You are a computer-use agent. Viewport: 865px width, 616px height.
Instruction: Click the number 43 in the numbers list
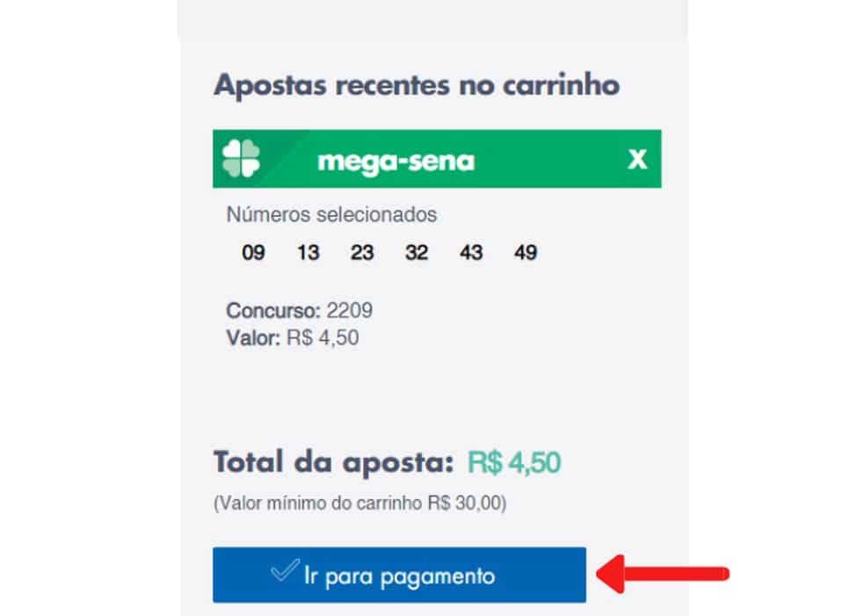pos(470,253)
